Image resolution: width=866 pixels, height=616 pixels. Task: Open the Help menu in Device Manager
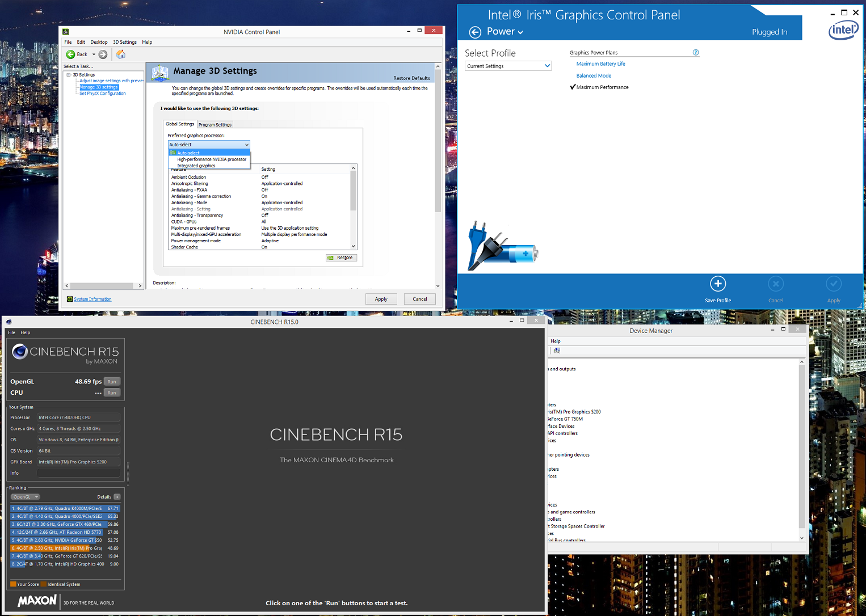coord(556,341)
